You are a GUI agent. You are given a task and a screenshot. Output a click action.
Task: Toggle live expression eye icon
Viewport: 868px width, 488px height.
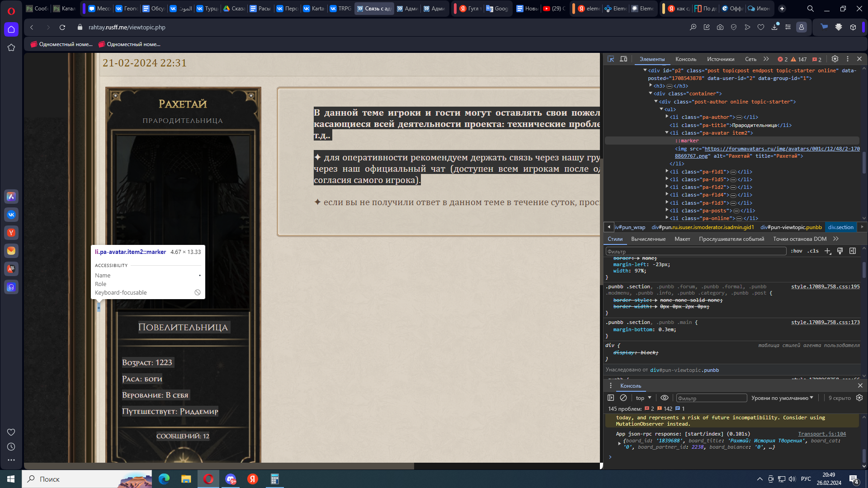click(664, 398)
